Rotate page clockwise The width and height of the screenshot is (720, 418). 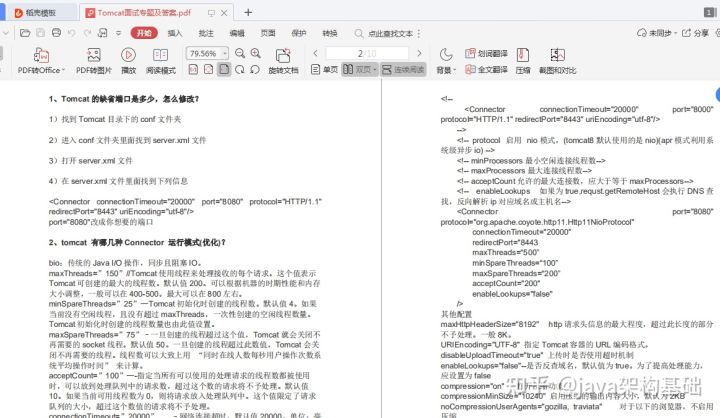[239, 69]
